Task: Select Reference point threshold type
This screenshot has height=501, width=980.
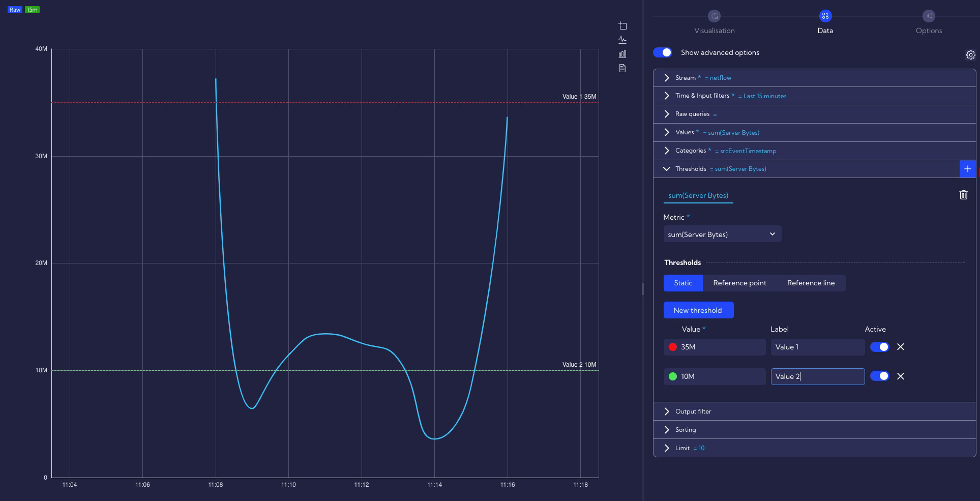Action: tap(739, 283)
